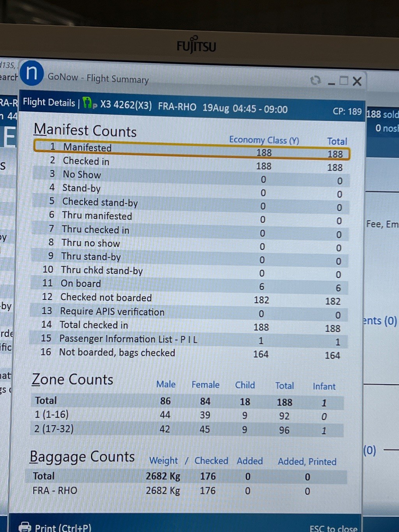
Task: Click the refresh icon in title bar
Action: pos(315,80)
